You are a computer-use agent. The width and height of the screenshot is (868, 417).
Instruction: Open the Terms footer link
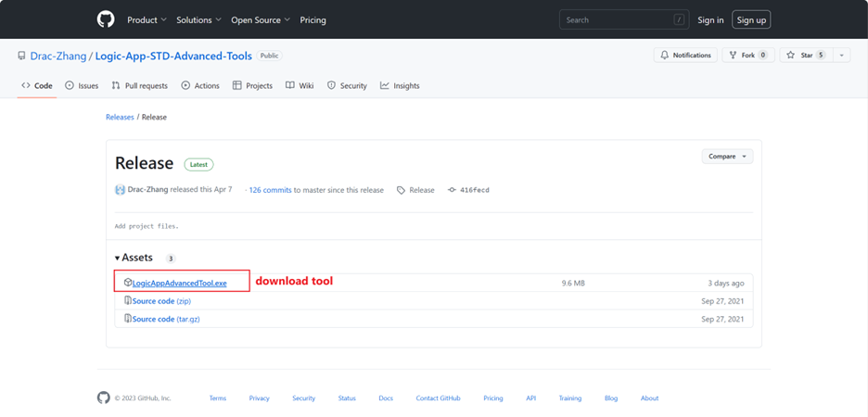click(x=218, y=398)
